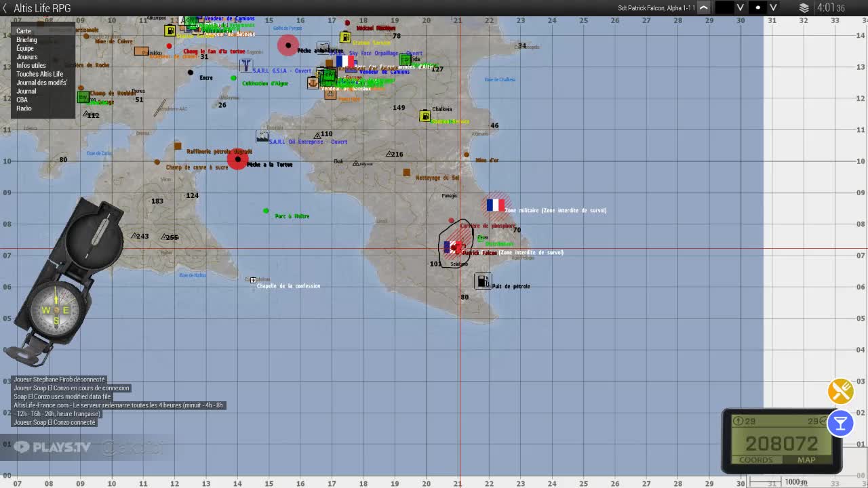
Task: Click the Puit de pétrole label
Action: pyautogui.click(x=511, y=286)
